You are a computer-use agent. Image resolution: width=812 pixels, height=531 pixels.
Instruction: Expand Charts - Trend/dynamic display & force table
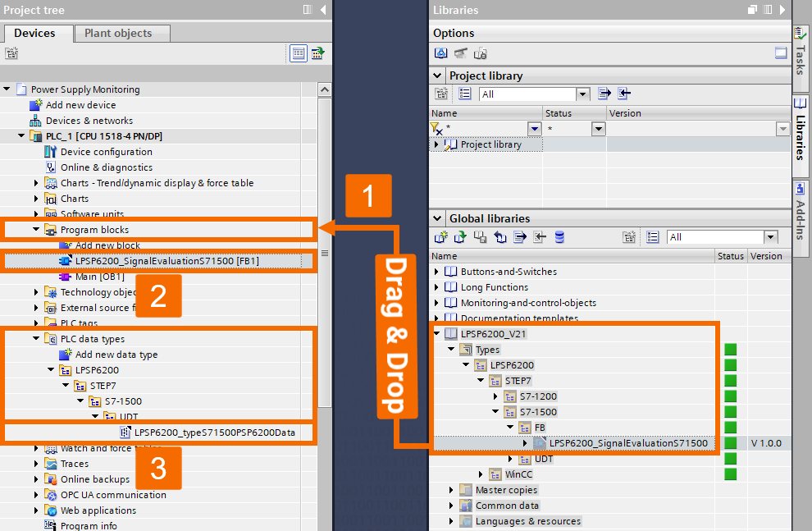tap(36, 183)
